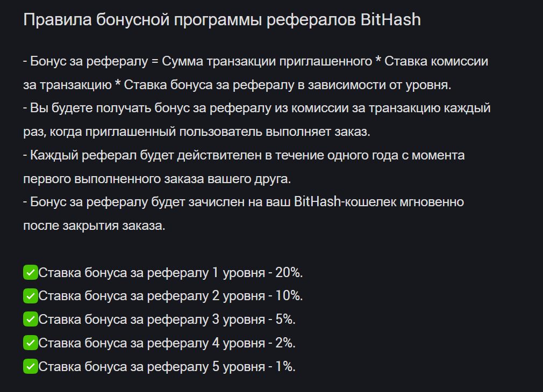Click the formula line starting "Бонус за рефералу ="
Screen dimensions: 543x392
pyautogui.click(x=256, y=61)
